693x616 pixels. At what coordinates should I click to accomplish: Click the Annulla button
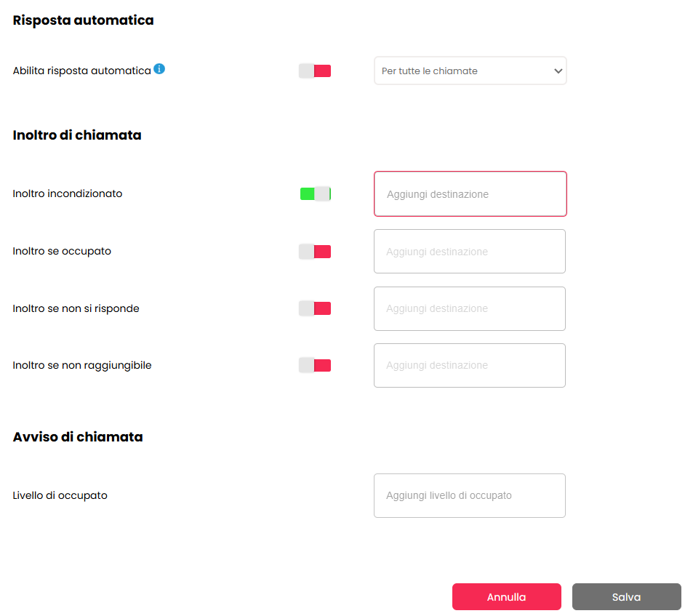(507, 596)
